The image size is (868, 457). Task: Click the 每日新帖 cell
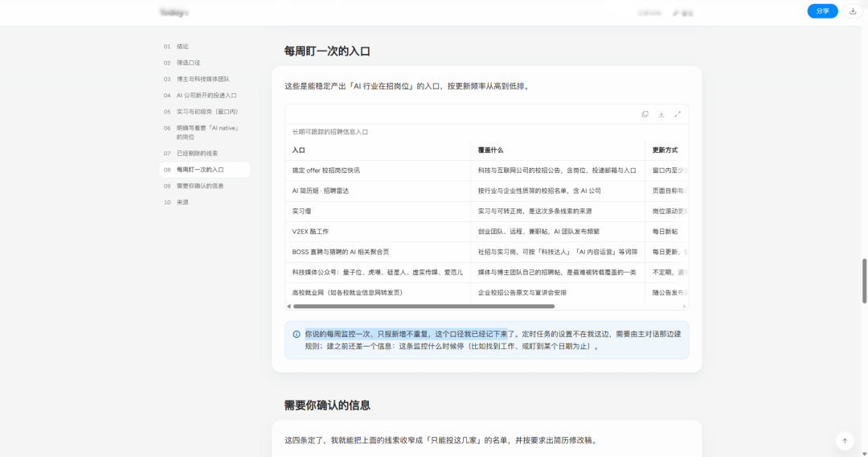(x=666, y=232)
